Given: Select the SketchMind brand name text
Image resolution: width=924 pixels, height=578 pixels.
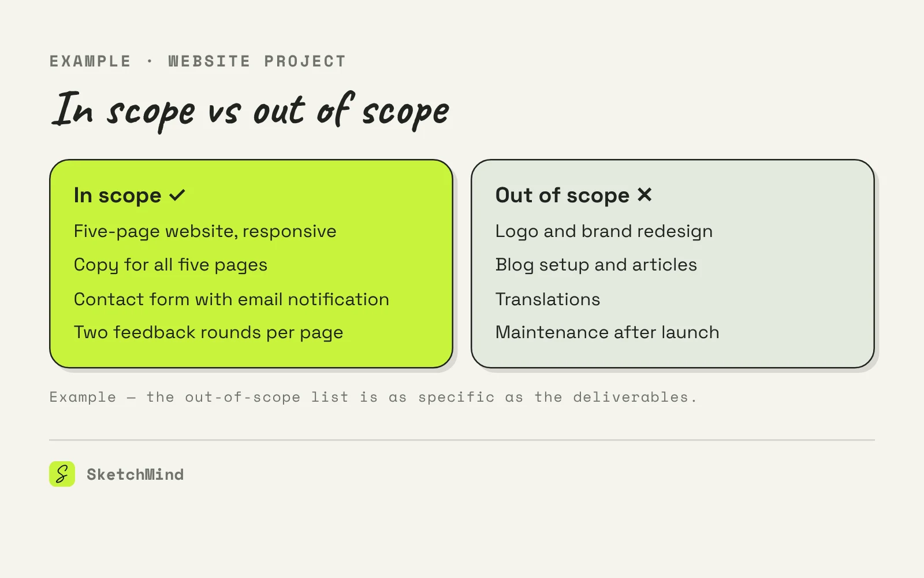Looking at the screenshot, I should pyautogui.click(x=135, y=475).
